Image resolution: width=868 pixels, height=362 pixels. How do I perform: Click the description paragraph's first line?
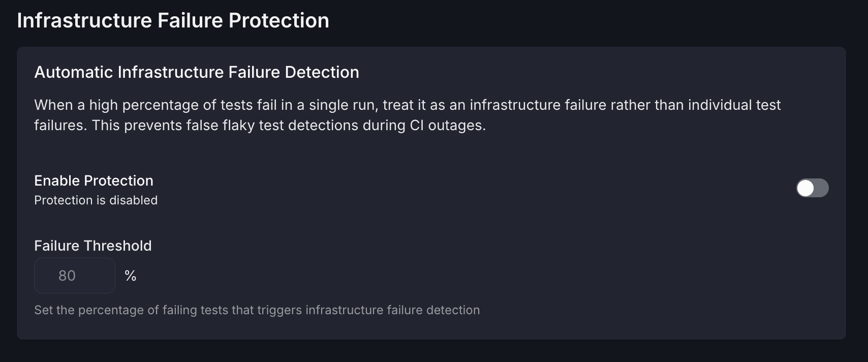(407, 105)
